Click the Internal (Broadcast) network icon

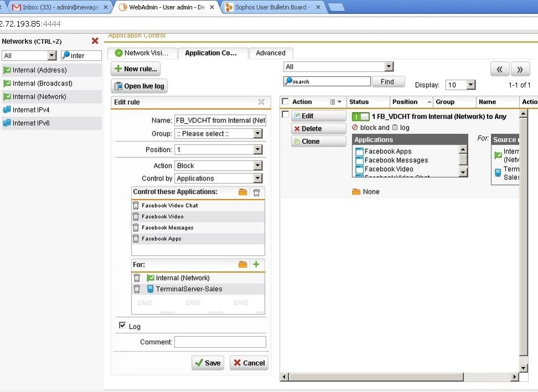[7, 84]
